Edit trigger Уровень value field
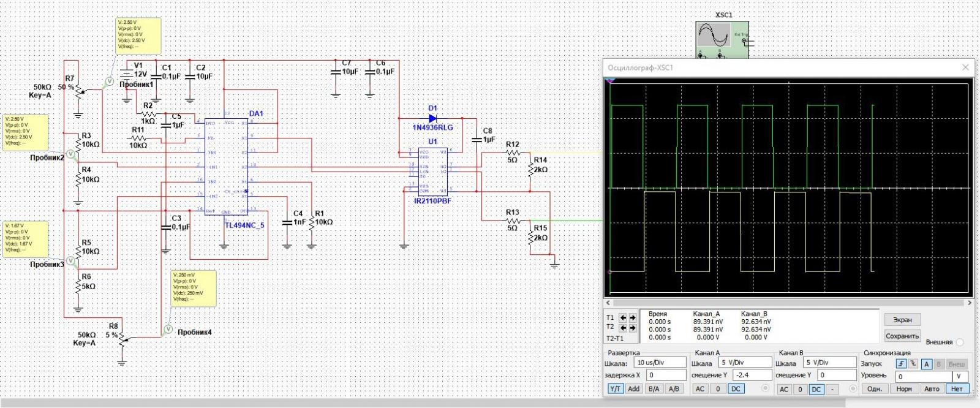The width and height of the screenshot is (980, 408). (x=923, y=377)
